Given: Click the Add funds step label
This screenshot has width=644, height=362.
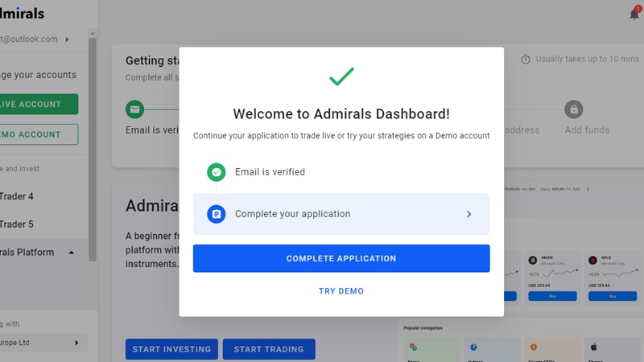Looking at the screenshot, I should pos(587,130).
